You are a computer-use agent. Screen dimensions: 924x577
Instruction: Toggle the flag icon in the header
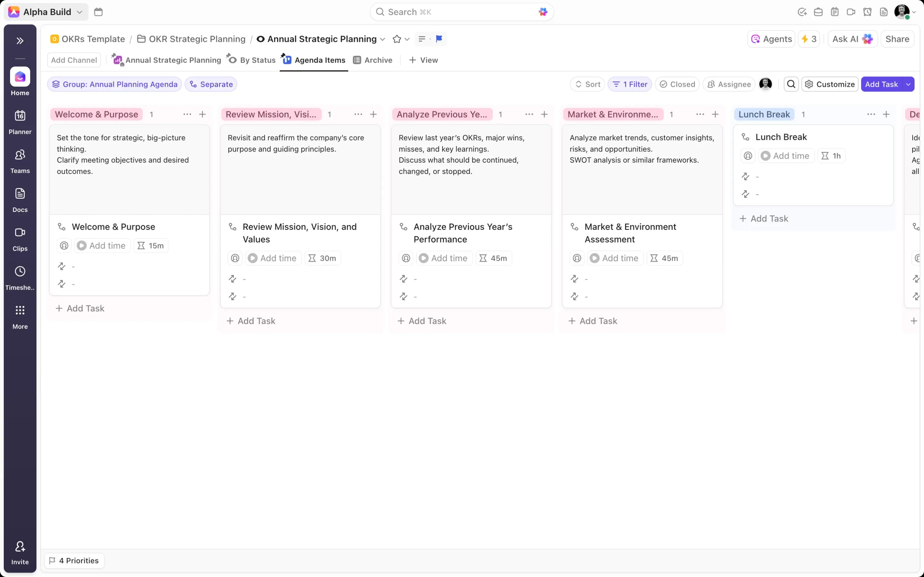(438, 39)
